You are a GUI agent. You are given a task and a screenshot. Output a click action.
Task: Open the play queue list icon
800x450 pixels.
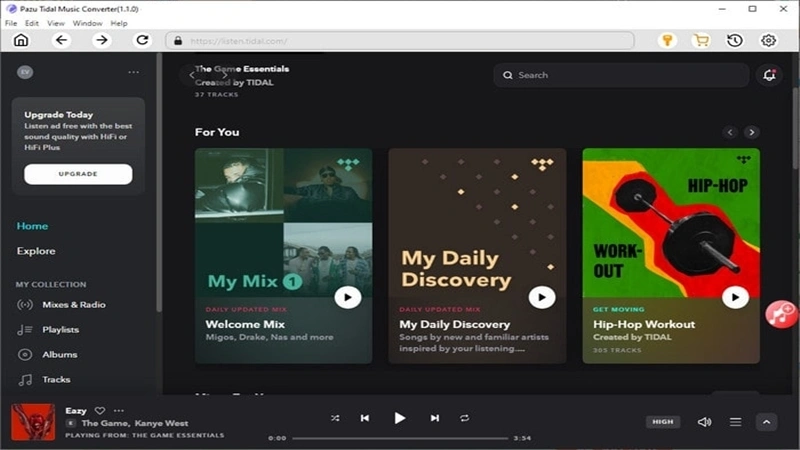[735, 422]
